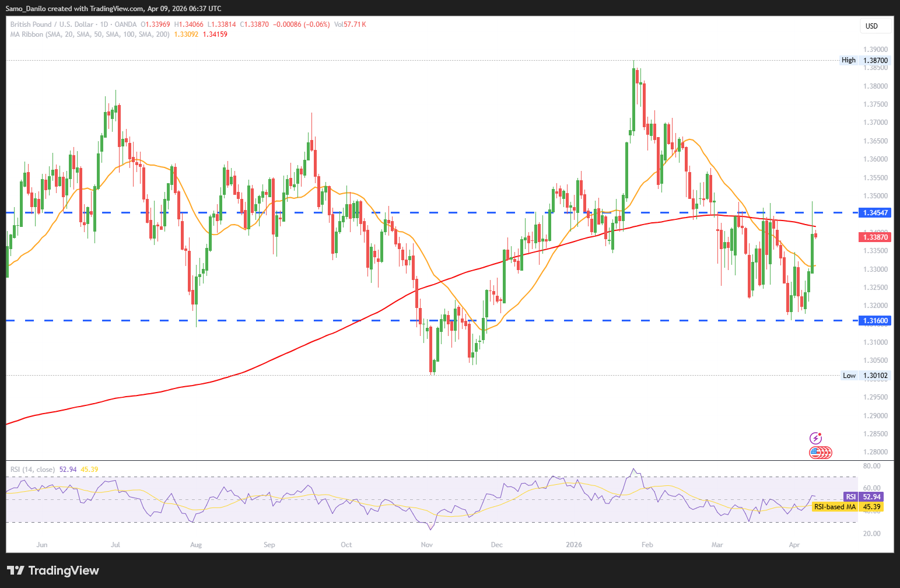Click the MA Ribbon indicator legend

pyautogui.click(x=90, y=34)
